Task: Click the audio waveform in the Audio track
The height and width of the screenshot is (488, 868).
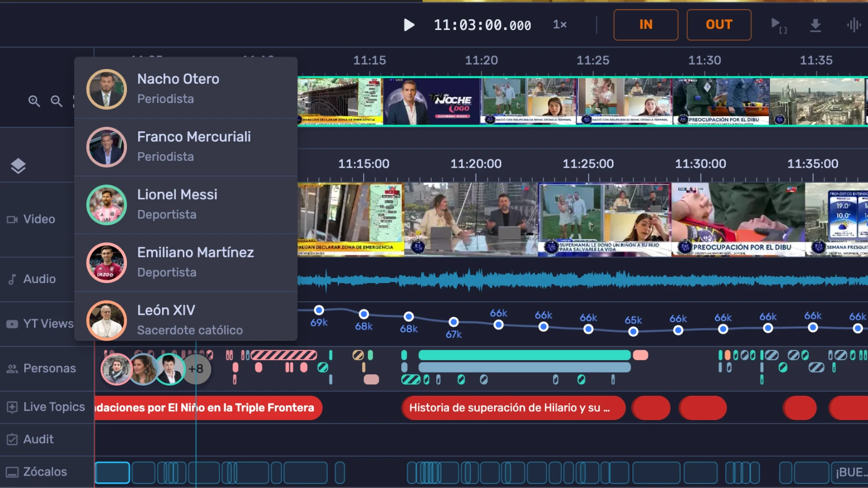Action: click(x=582, y=280)
